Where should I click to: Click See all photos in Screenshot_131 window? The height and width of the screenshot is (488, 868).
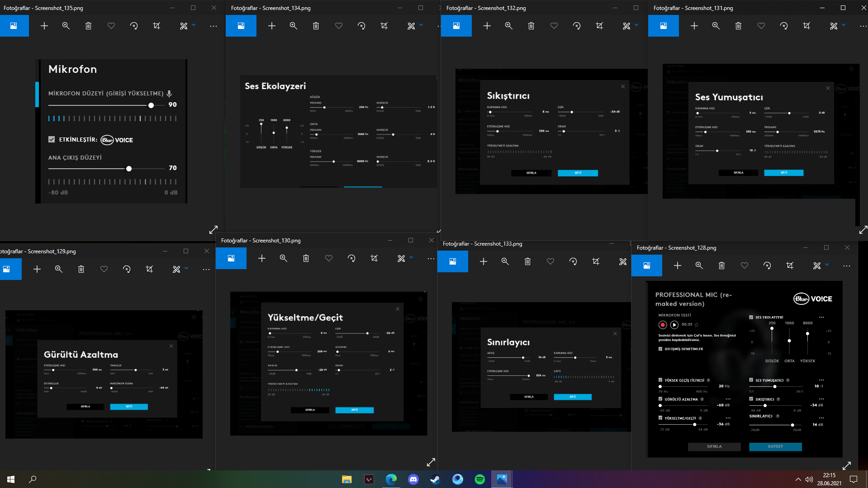[664, 26]
